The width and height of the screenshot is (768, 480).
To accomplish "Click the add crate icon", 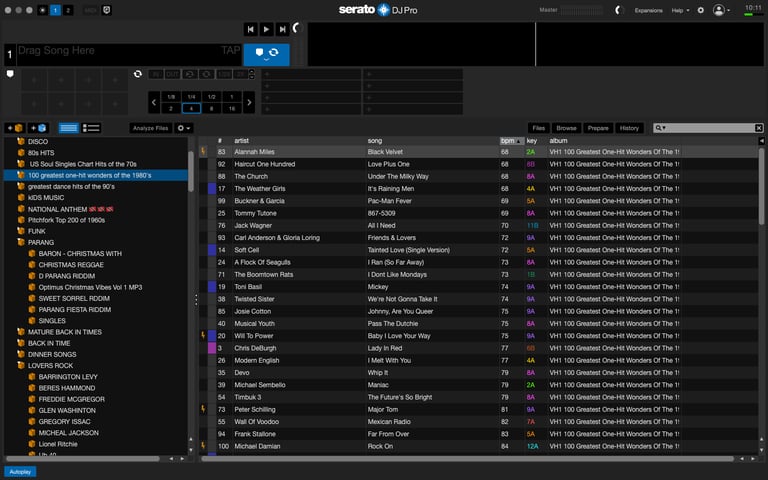I will tap(15, 128).
